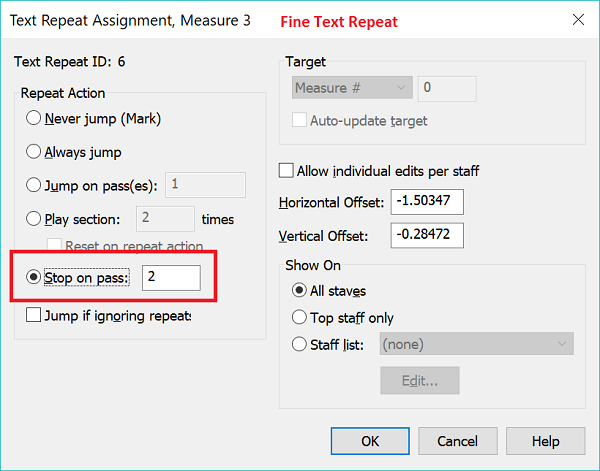
Task: Select the Always jump radio button
Action: click(x=35, y=152)
